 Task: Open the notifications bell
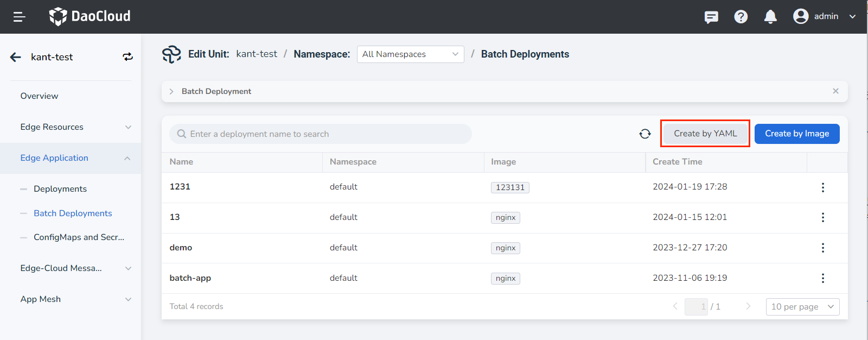[770, 17]
